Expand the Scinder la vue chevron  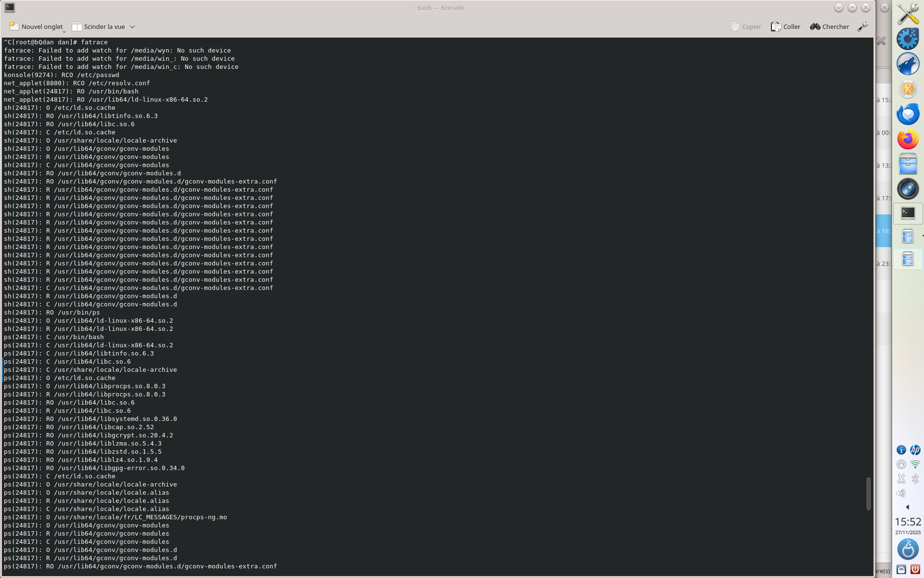[x=132, y=26]
